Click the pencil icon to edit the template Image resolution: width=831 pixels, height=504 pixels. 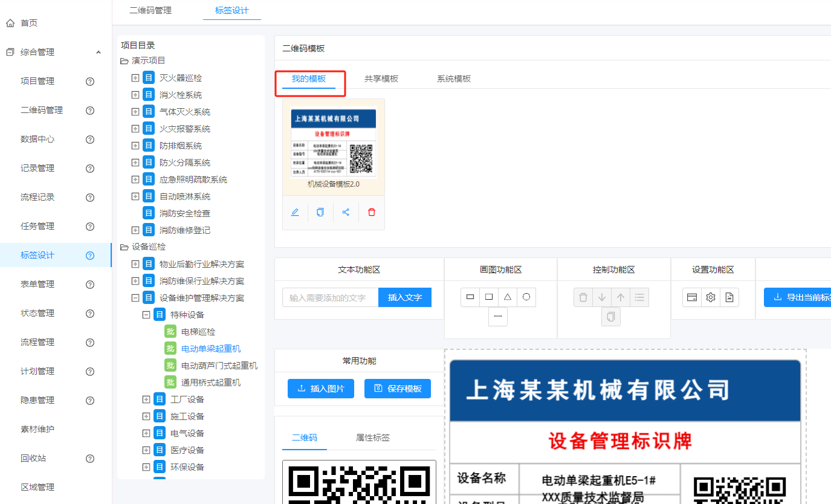pos(296,212)
